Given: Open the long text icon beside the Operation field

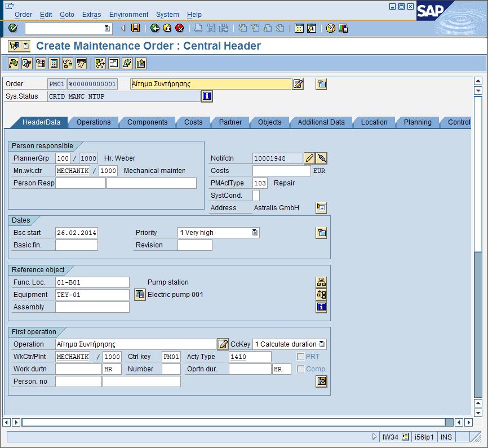Looking at the screenshot, I should 223,344.
